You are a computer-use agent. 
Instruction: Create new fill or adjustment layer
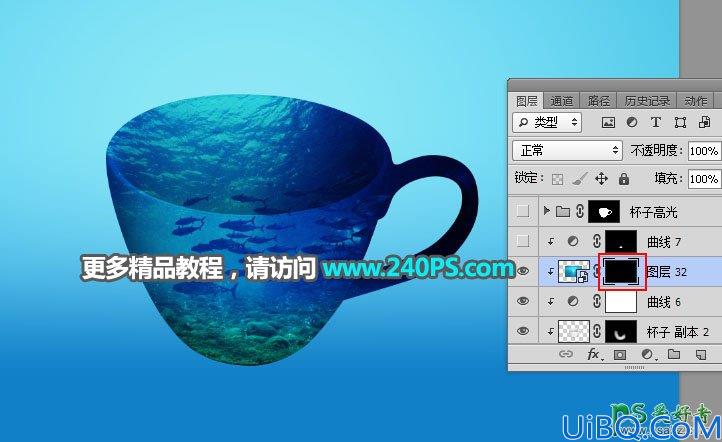tap(647, 354)
